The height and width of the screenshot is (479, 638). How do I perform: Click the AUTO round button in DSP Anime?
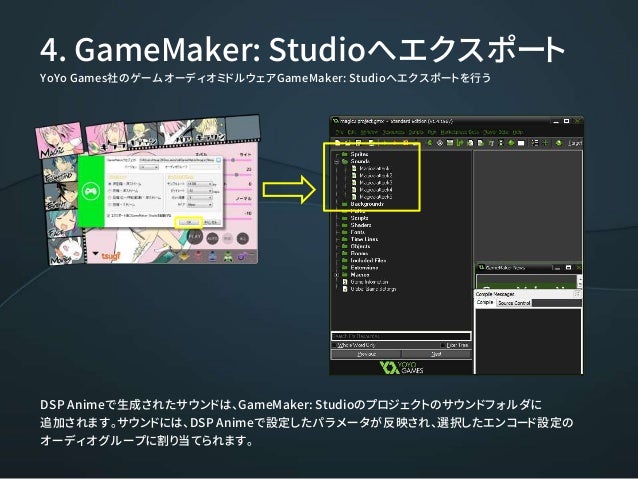click(212, 238)
